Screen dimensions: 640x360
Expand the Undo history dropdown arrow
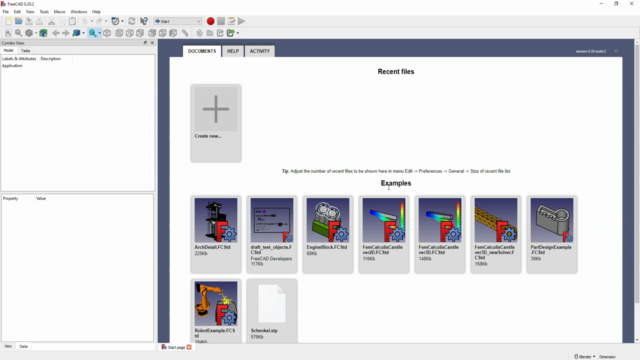(91, 21)
